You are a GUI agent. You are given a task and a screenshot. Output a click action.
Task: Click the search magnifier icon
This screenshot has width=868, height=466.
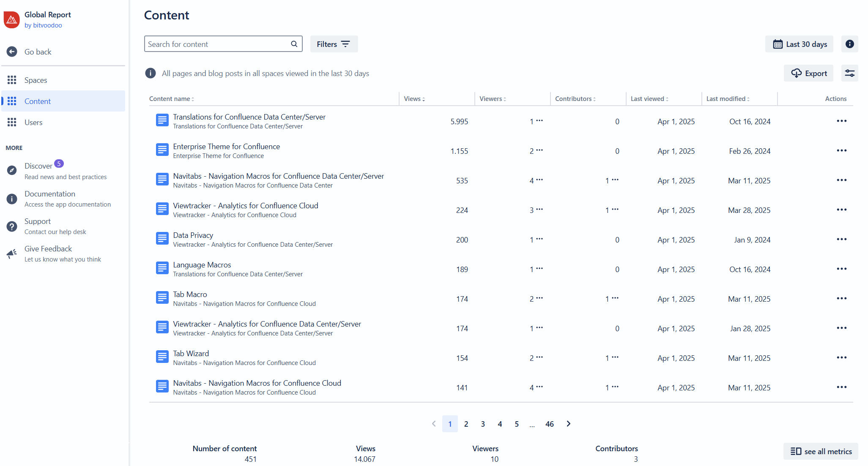(x=294, y=44)
